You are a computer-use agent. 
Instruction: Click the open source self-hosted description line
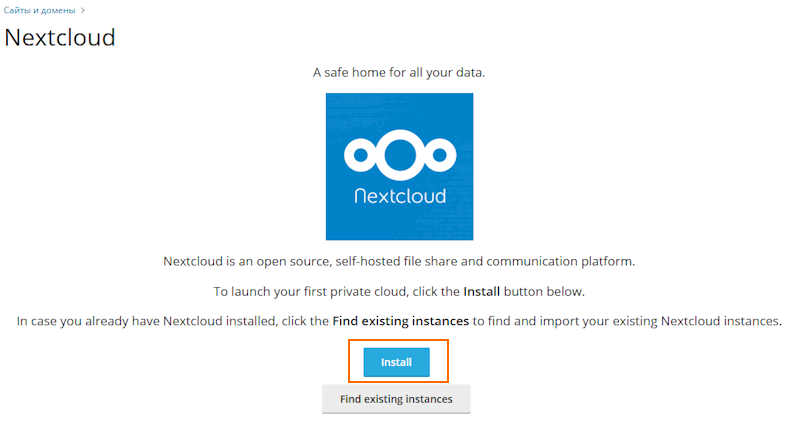point(399,261)
